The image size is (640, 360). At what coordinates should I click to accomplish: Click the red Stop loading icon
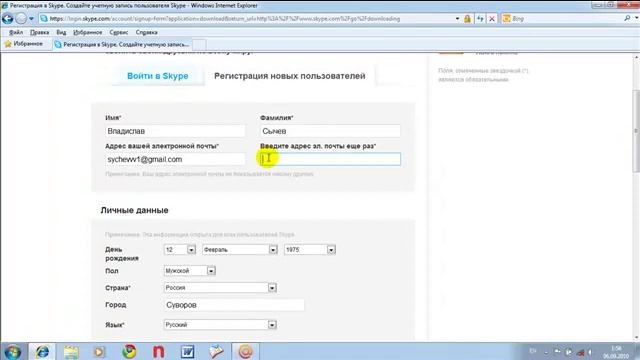(492, 19)
